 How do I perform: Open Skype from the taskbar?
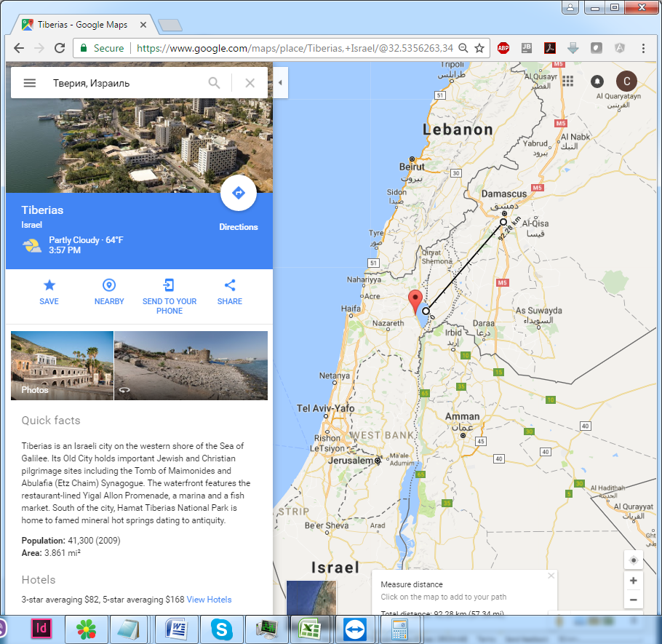point(221,629)
